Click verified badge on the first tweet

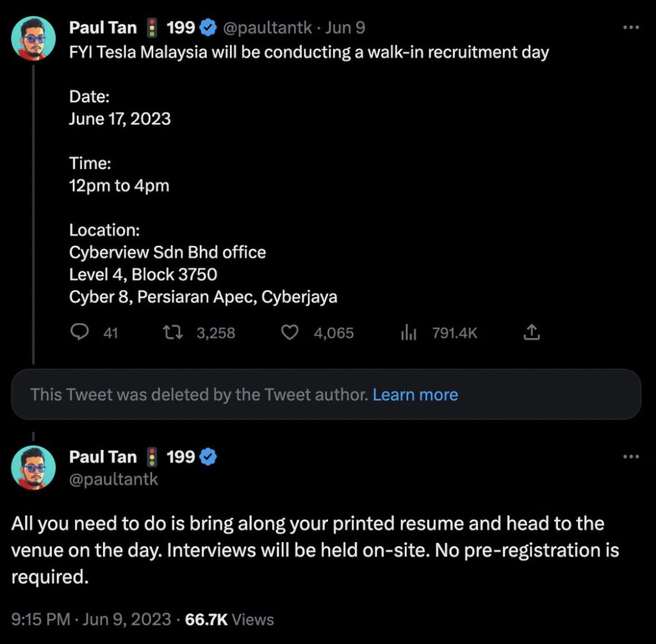pos(208,28)
